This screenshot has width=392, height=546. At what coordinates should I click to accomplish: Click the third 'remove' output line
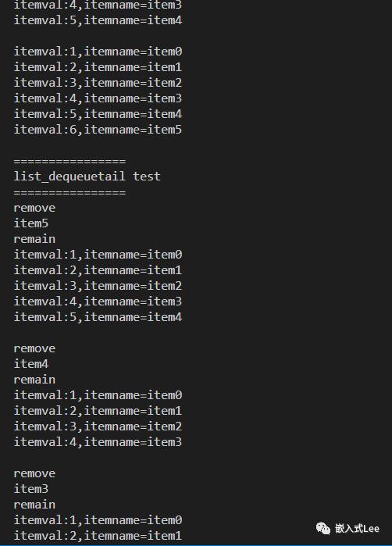[x=34, y=473]
